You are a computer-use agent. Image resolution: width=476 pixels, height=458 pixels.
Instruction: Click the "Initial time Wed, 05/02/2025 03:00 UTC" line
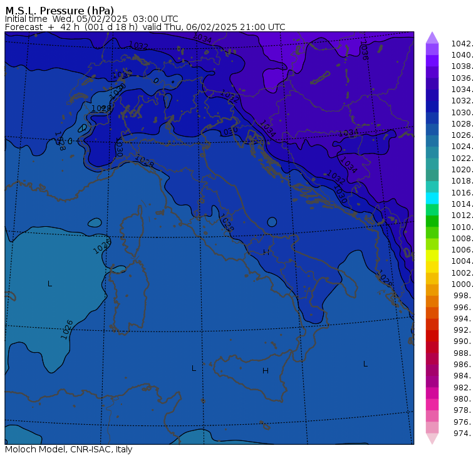point(91,19)
